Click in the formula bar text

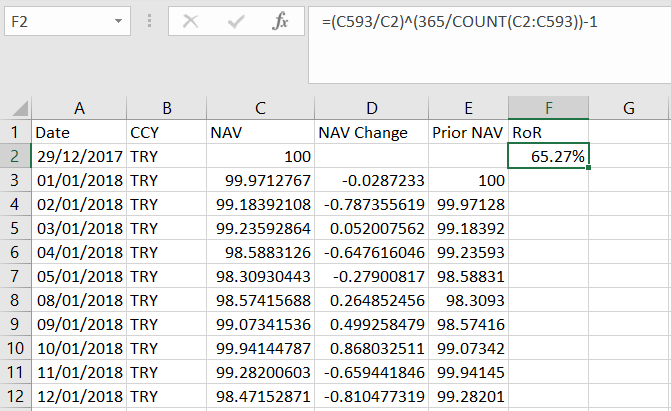click(459, 21)
